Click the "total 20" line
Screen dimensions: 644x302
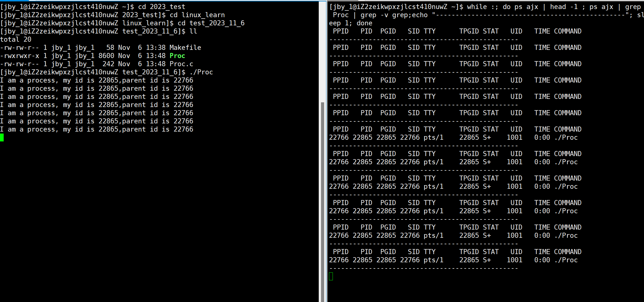(16, 39)
